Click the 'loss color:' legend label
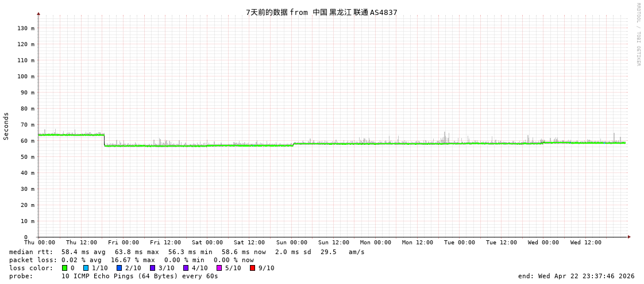Image resolution: width=644 pixels, height=284 pixels. 31,268
